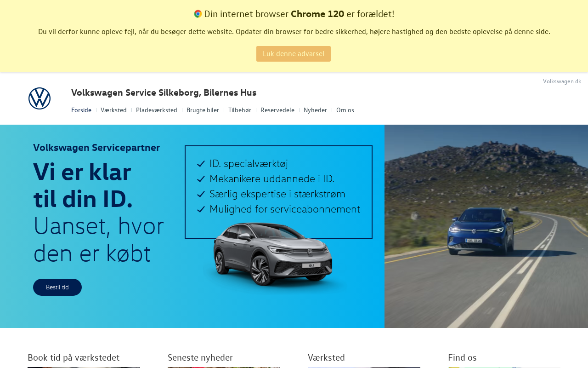Screen dimensions: 588x368
Task: Click the Bestil tid button
Action: pos(57,287)
